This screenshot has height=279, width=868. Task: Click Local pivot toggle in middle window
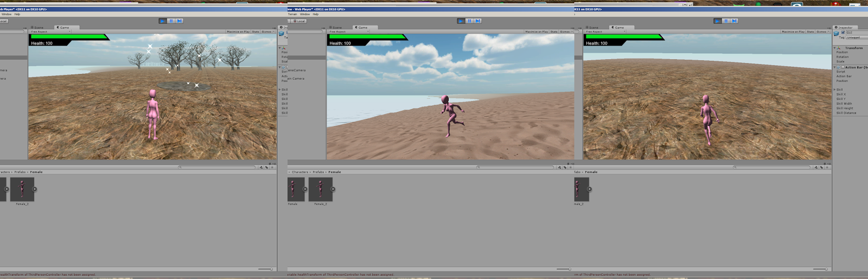299,21
